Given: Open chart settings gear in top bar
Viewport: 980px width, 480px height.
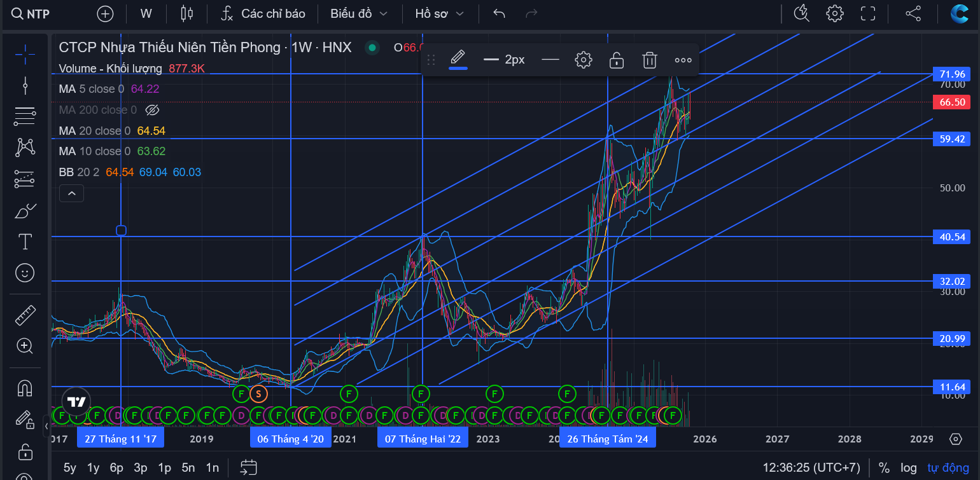Looking at the screenshot, I should pyautogui.click(x=835, y=13).
